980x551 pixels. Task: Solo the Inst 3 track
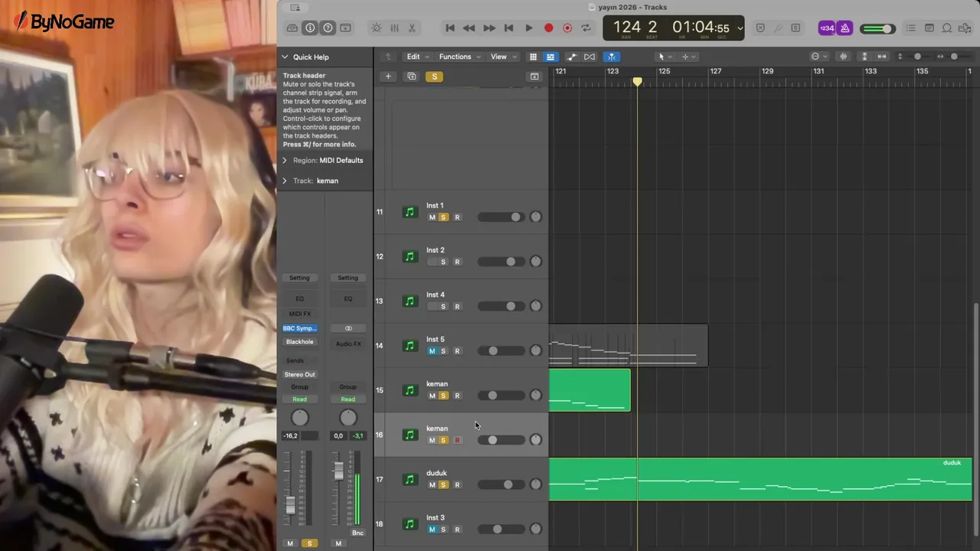click(x=443, y=530)
